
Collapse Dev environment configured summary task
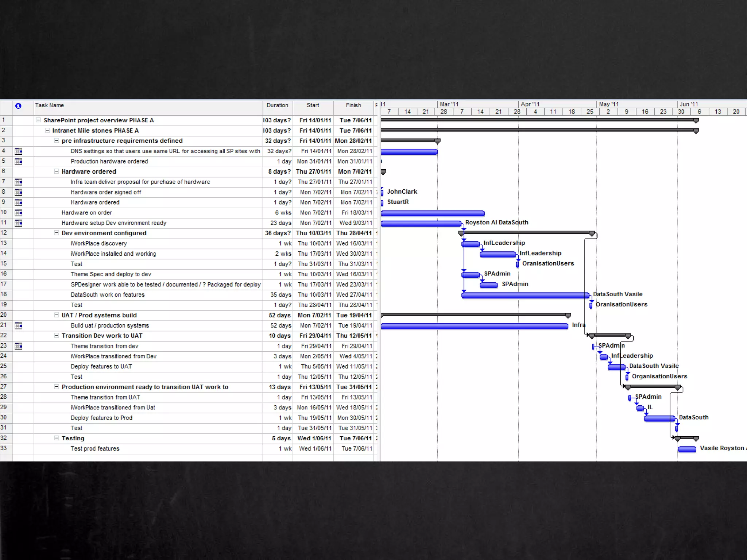(57, 233)
